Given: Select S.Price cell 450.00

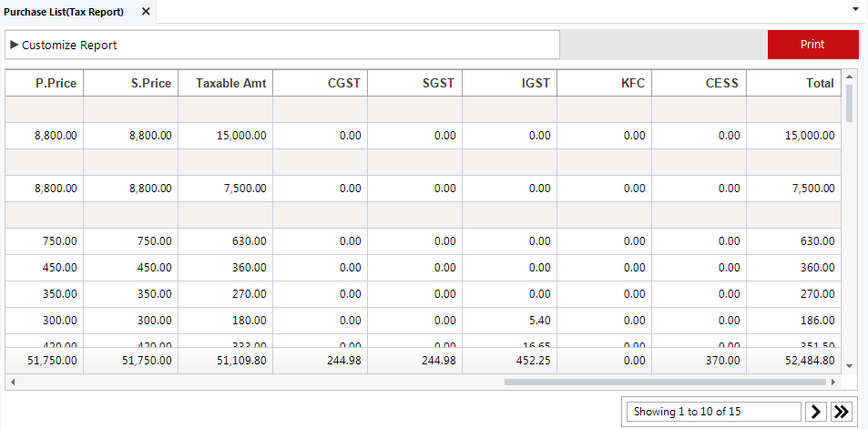Looking at the screenshot, I should 130,268.
